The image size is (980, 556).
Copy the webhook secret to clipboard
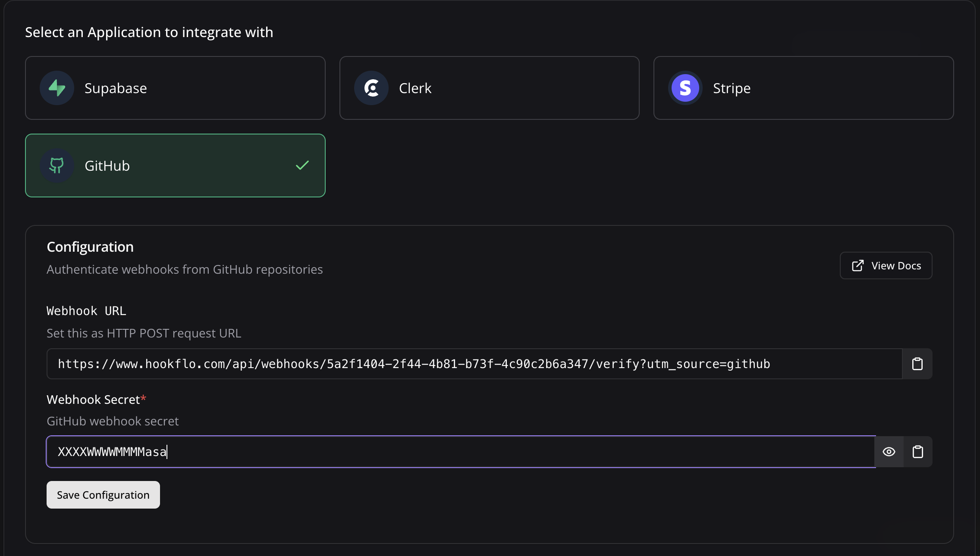coord(917,452)
